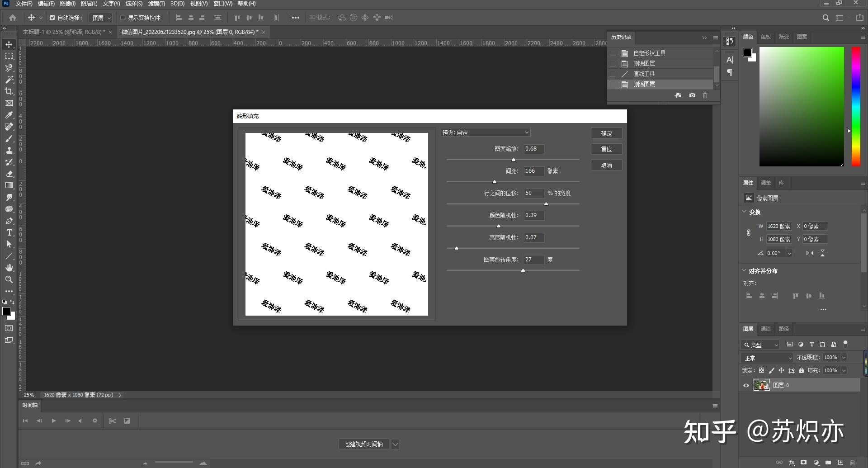Select the Rectangular Marquee tool
This screenshot has height=468, width=868.
(9, 56)
